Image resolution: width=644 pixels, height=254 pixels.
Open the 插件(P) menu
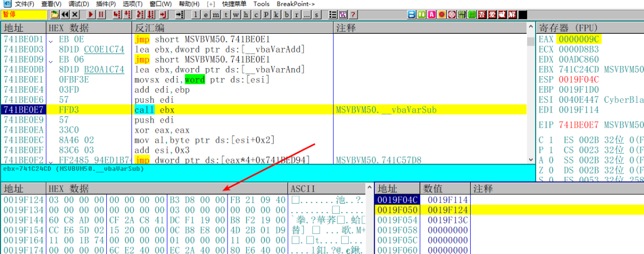(106, 4)
